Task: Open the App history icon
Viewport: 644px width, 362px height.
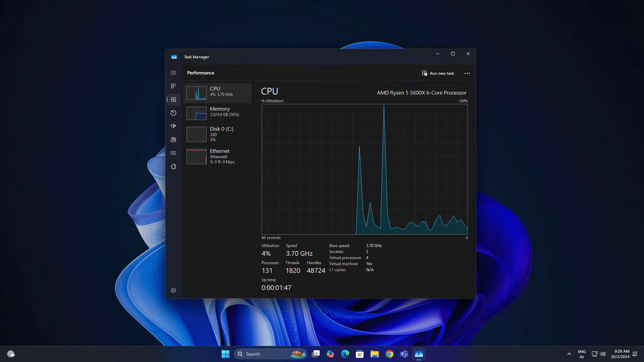Action: (173, 113)
